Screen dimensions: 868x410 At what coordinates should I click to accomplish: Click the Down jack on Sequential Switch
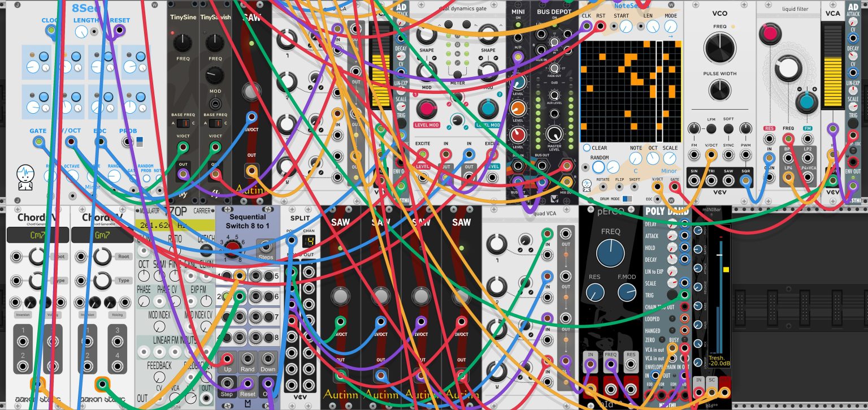(268, 359)
